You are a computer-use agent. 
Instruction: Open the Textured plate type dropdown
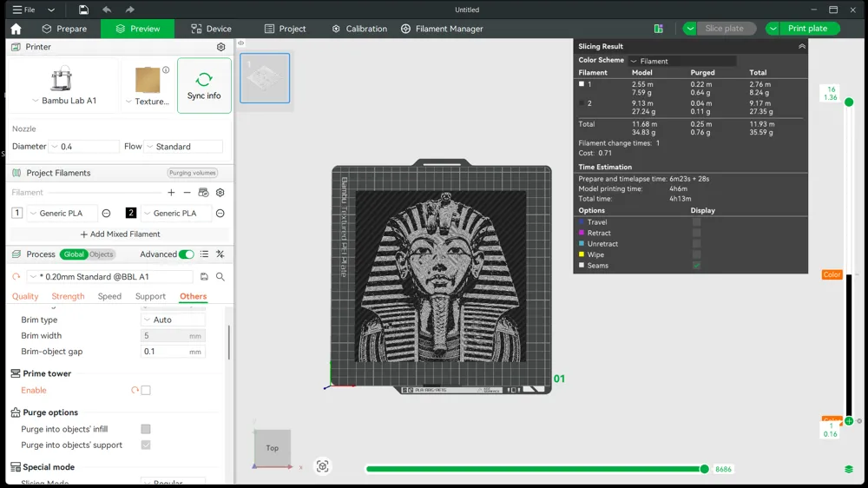coord(148,102)
